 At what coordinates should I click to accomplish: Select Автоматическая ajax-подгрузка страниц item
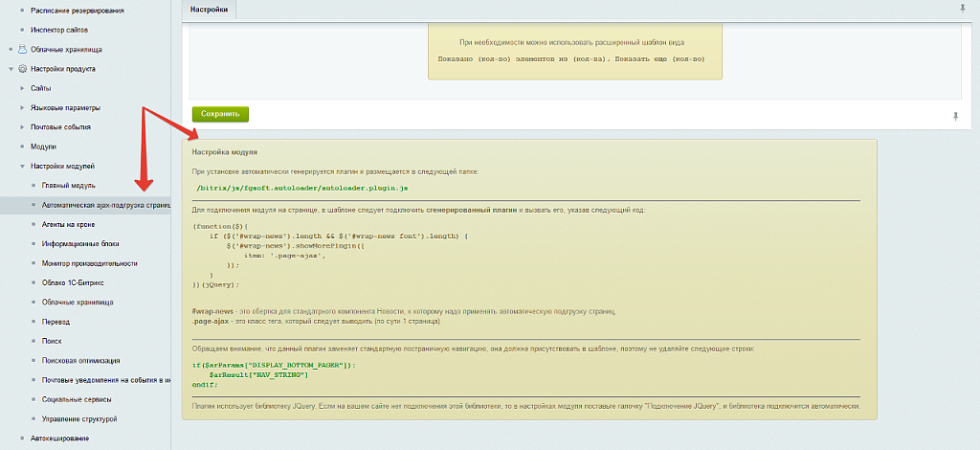(105, 205)
